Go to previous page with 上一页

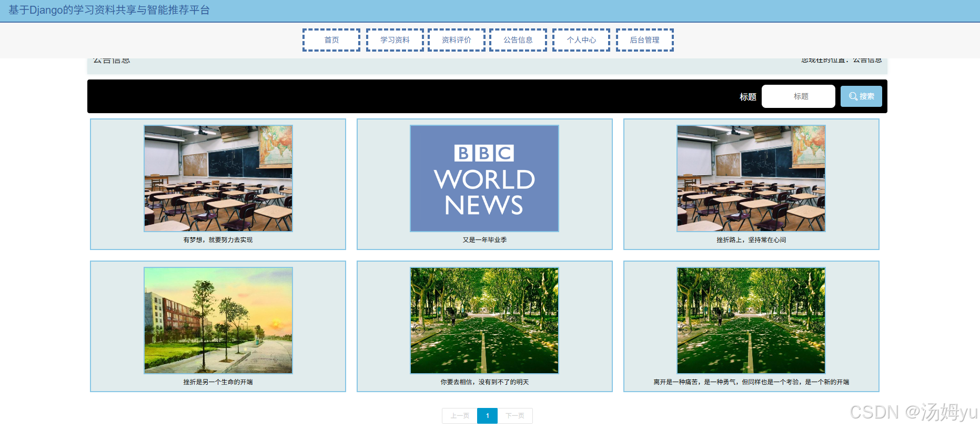point(460,416)
